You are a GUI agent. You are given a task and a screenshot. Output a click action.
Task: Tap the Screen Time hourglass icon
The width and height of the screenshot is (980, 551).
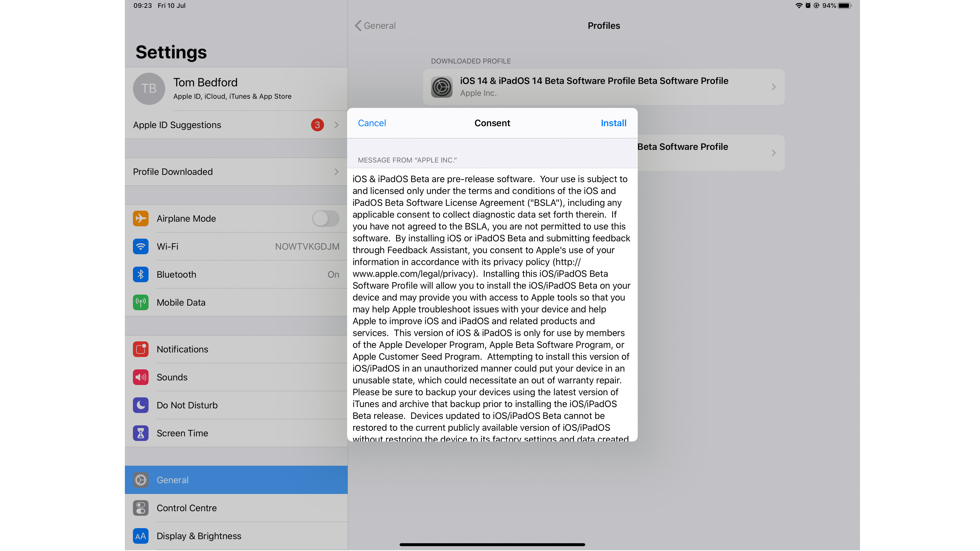pos(140,433)
